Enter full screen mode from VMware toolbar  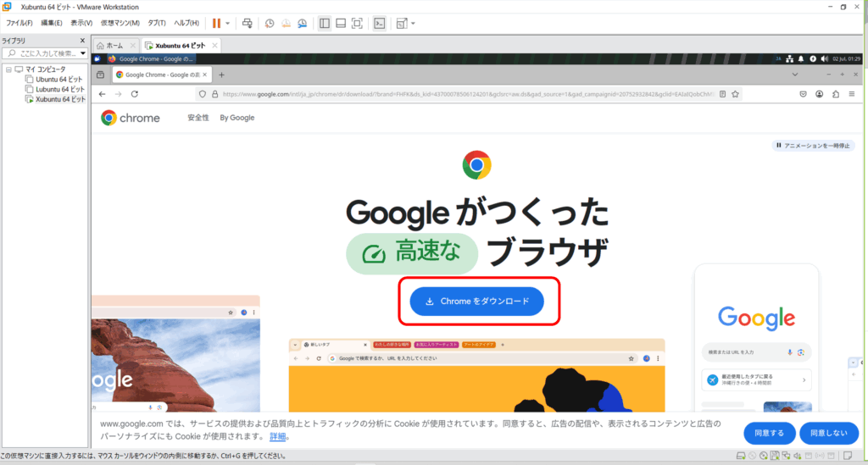[357, 23]
